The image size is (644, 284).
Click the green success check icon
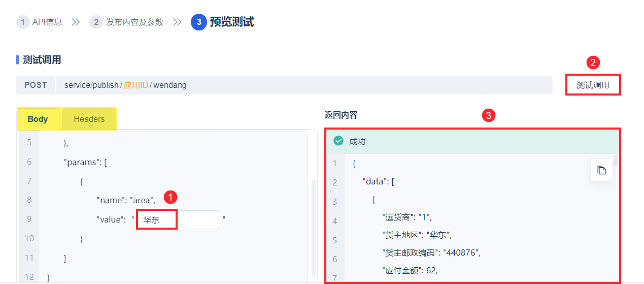point(338,141)
